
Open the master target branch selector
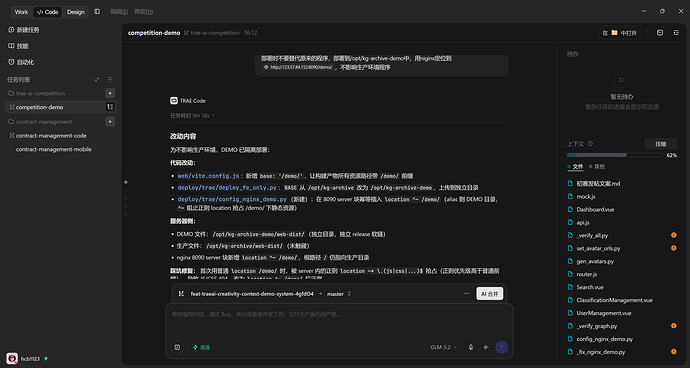pos(338,294)
